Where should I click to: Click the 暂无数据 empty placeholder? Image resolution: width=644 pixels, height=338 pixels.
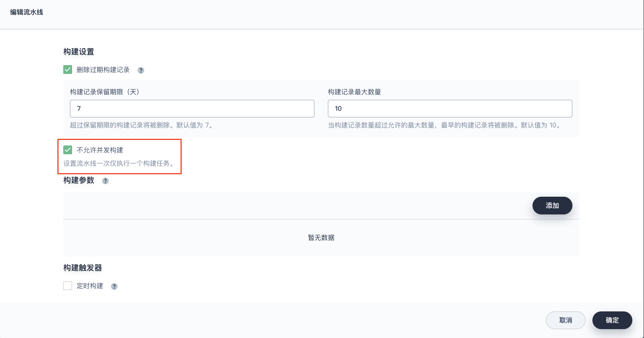[x=321, y=238]
